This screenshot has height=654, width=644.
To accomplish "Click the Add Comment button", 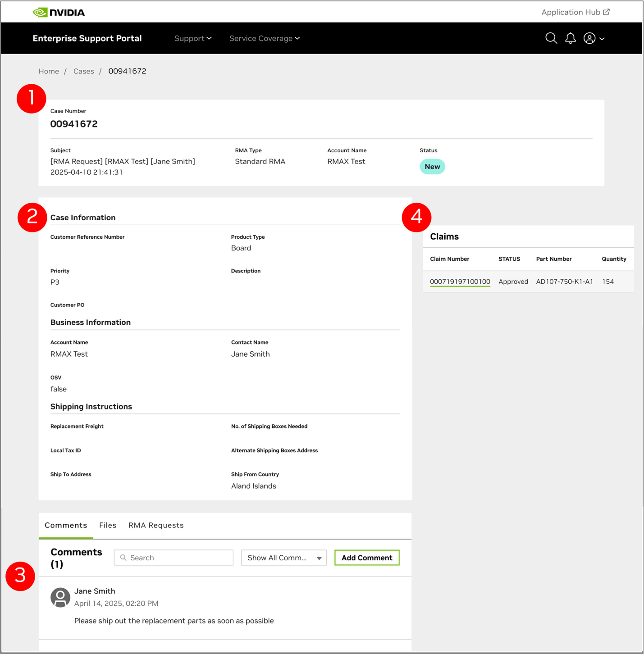I will pyautogui.click(x=367, y=558).
